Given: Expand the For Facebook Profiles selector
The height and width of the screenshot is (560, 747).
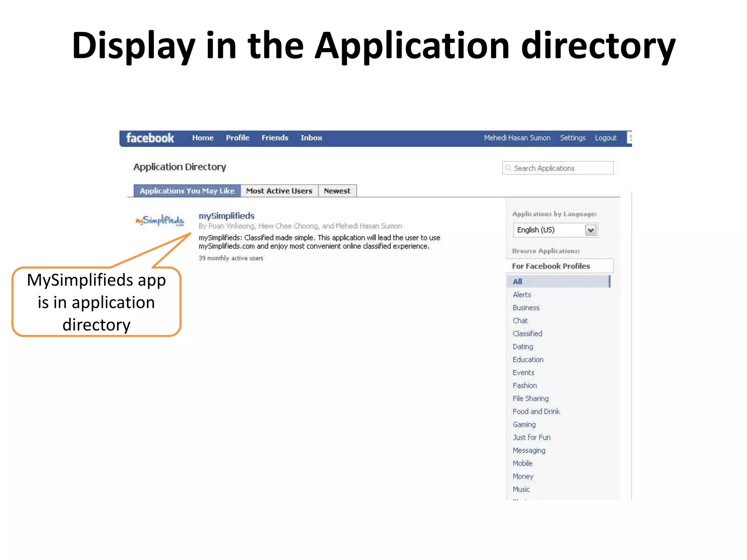Looking at the screenshot, I should click(560, 266).
